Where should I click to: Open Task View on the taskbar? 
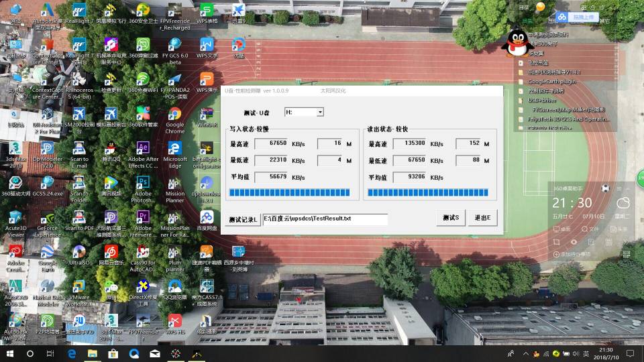pyautogui.click(x=50, y=353)
